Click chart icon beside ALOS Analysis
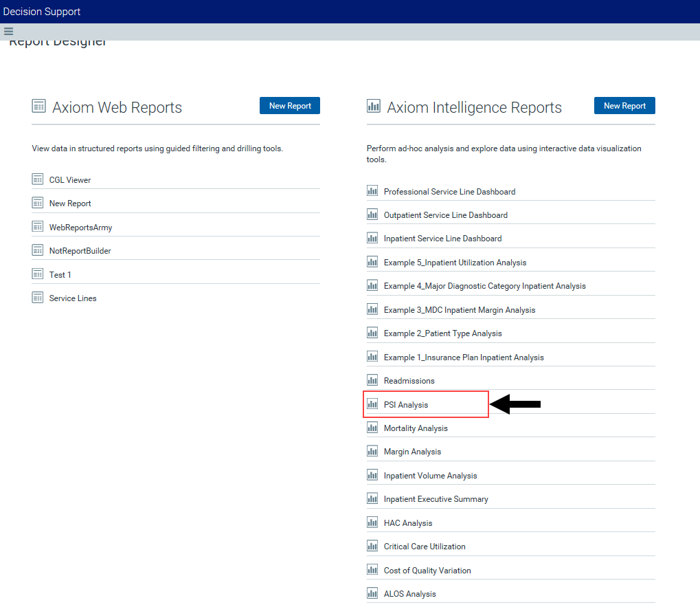Screen dimensions: 700x605 point(372,593)
